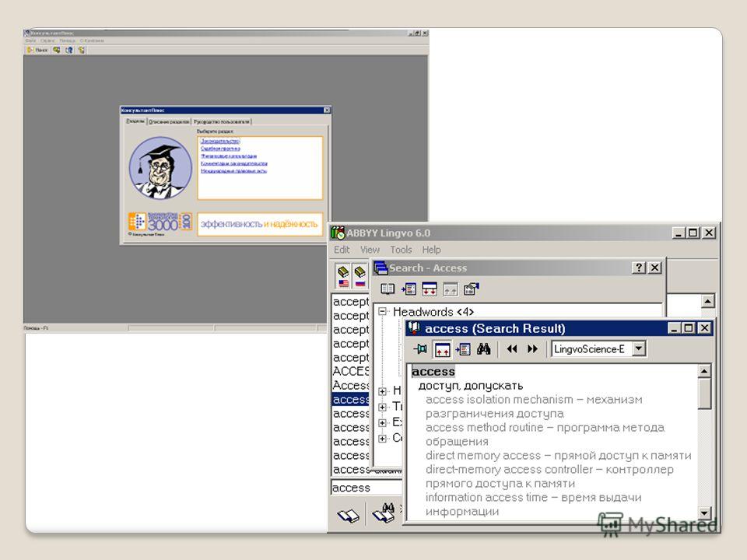Screen dimensions: 747x560
Task: Open the Help menu in Lingvo
Action: click(x=431, y=250)
